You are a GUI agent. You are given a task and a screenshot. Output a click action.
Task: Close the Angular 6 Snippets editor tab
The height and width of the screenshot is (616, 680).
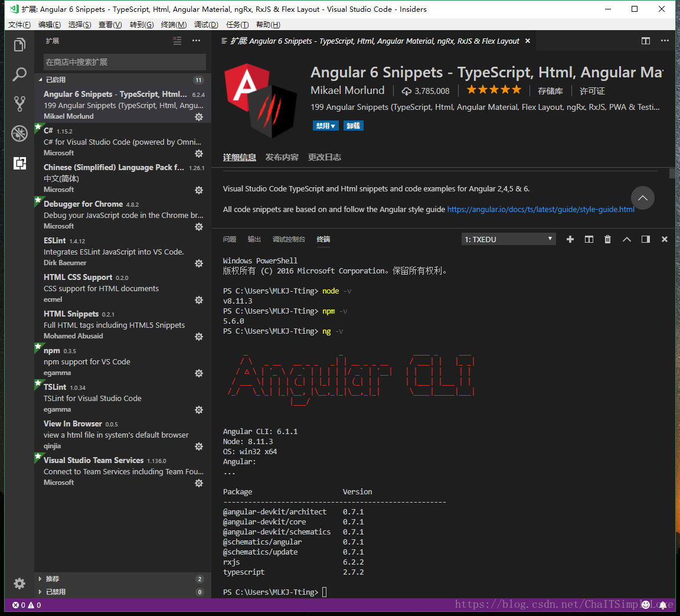coord(528,41)
